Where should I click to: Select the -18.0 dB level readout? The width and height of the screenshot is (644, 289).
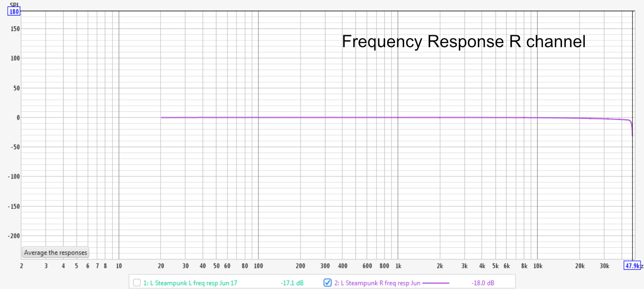point(482,283)
